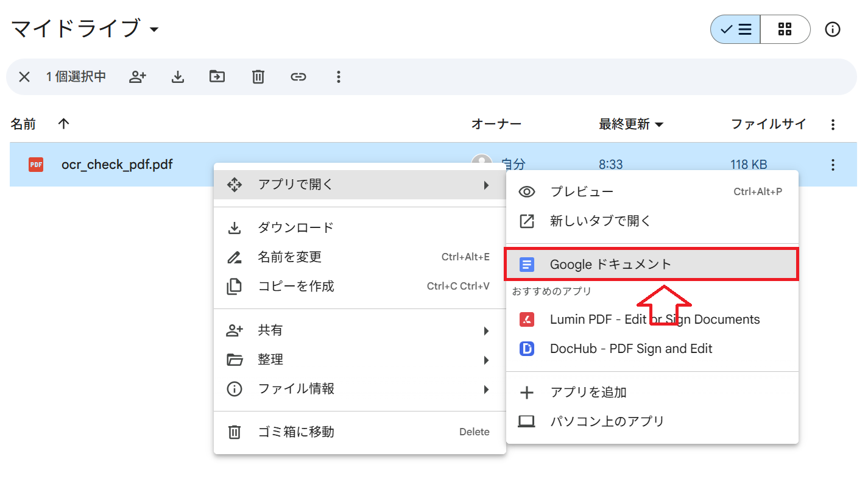Choose ゴミ箱に移動 from context menu

click(x=360, y=432)
